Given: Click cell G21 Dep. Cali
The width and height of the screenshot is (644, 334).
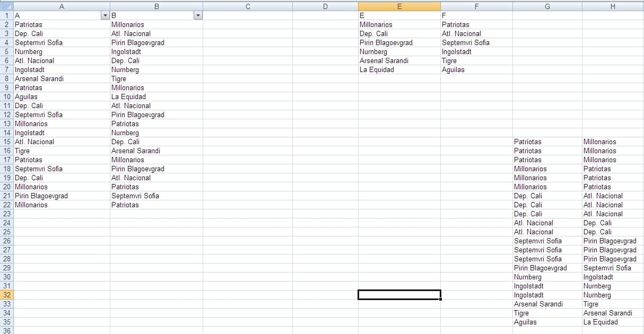Looking at the screenshot, I should (x=547, y=196).
